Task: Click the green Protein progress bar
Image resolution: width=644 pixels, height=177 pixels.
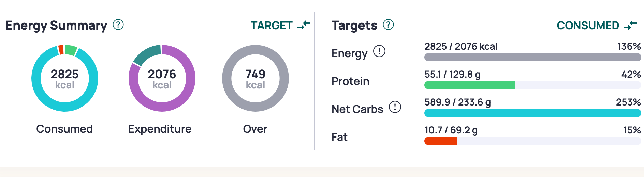Action: click(470, 85)
